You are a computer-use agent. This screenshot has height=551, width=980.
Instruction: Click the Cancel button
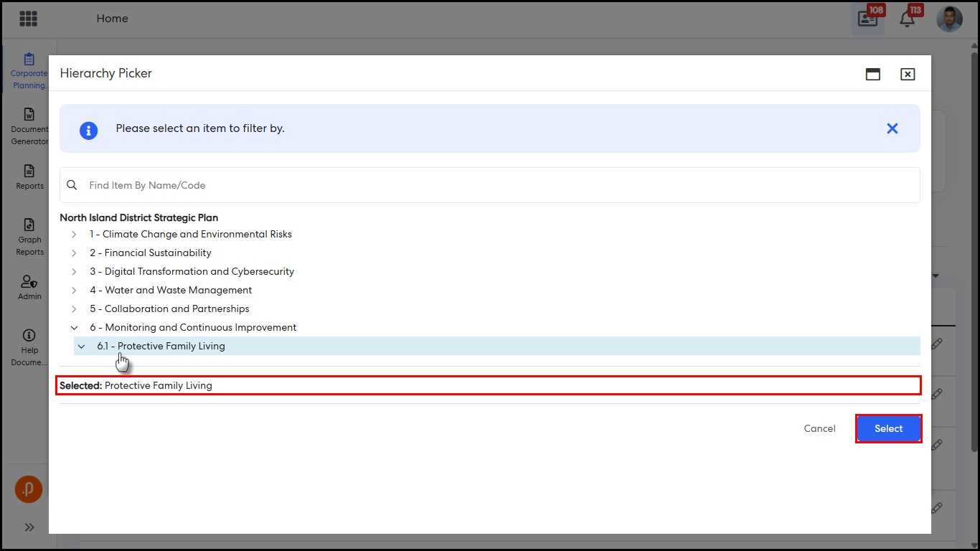pos(819,428)
